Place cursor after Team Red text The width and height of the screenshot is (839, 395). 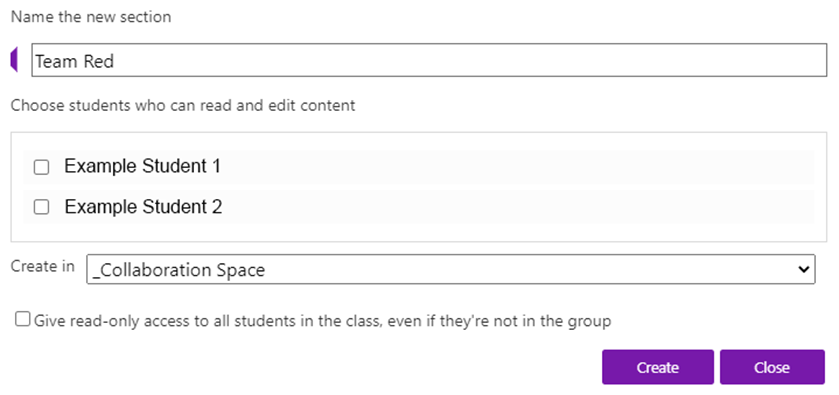click(x=116, y=61)
